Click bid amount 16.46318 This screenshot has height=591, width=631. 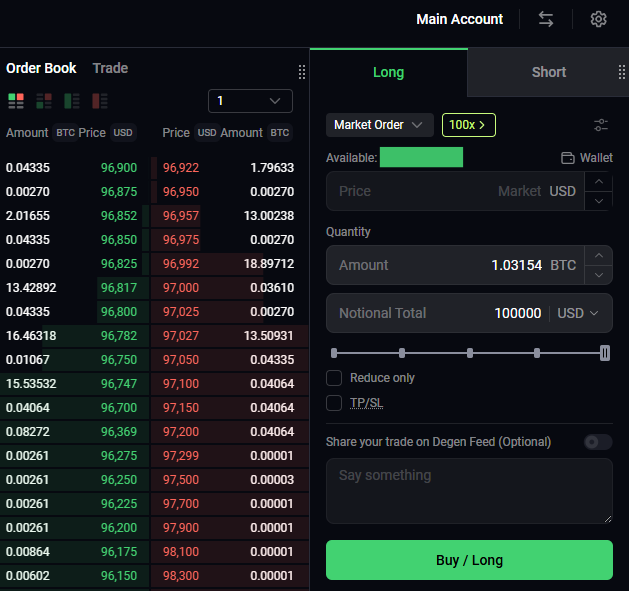coord(31,336)
